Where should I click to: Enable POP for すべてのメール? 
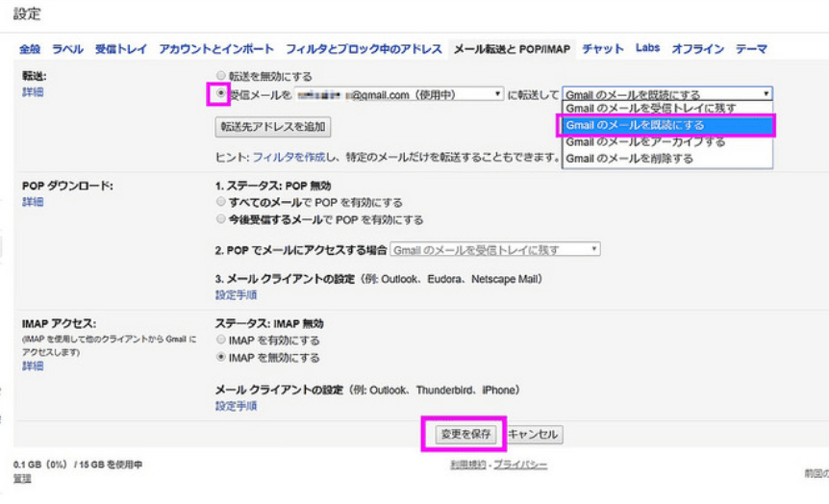click(221, 201)
